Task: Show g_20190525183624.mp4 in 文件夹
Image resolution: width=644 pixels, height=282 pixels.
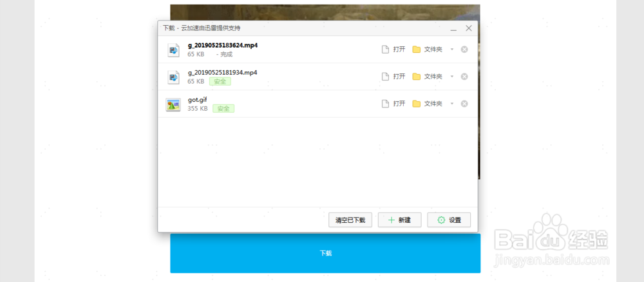Action: [x=428, y=50]
